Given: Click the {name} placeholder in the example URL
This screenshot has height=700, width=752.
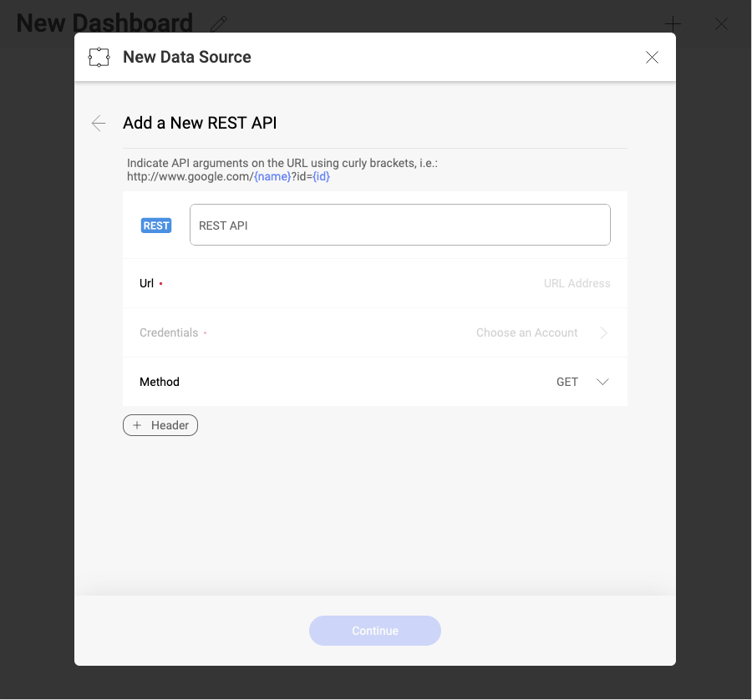Looking at the screenshot, I should pyautogui.click(x=272, y=176).
